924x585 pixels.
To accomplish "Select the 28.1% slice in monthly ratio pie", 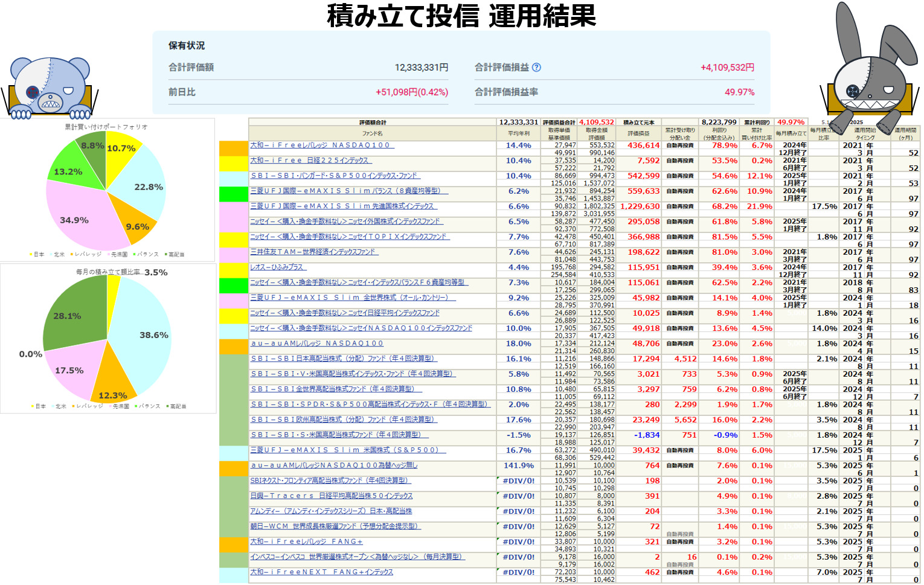I will (x=74, y=314).
